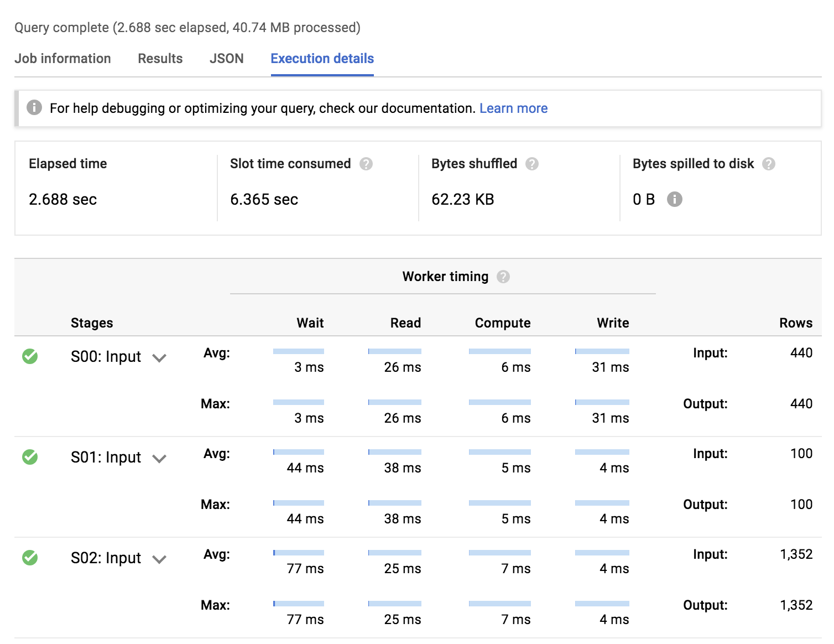The image size is (834, 644).
Task: Click the S01 Max Wait timing bar
Action: coord(299,503)
